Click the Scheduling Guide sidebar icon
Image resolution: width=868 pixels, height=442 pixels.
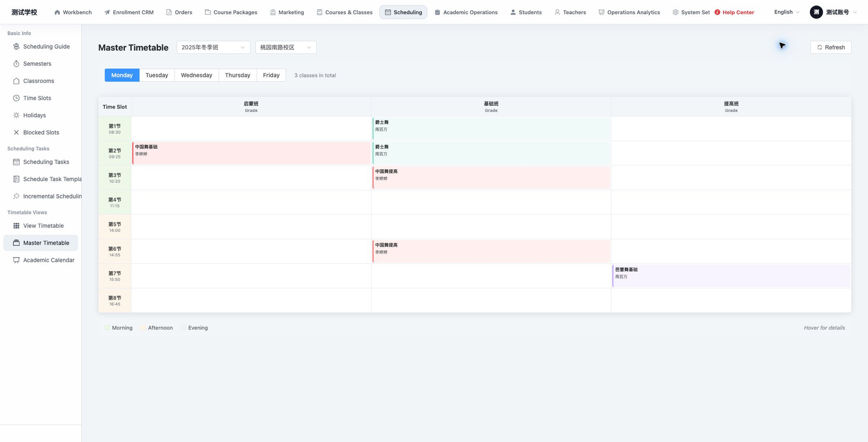pyautogui.click(x=16, y=47)
